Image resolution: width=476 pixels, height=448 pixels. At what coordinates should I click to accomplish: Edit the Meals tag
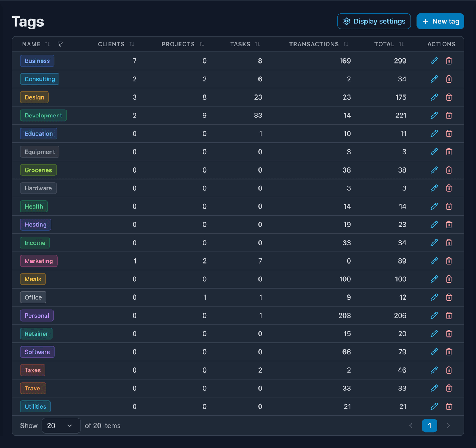(x=434, y=280)
